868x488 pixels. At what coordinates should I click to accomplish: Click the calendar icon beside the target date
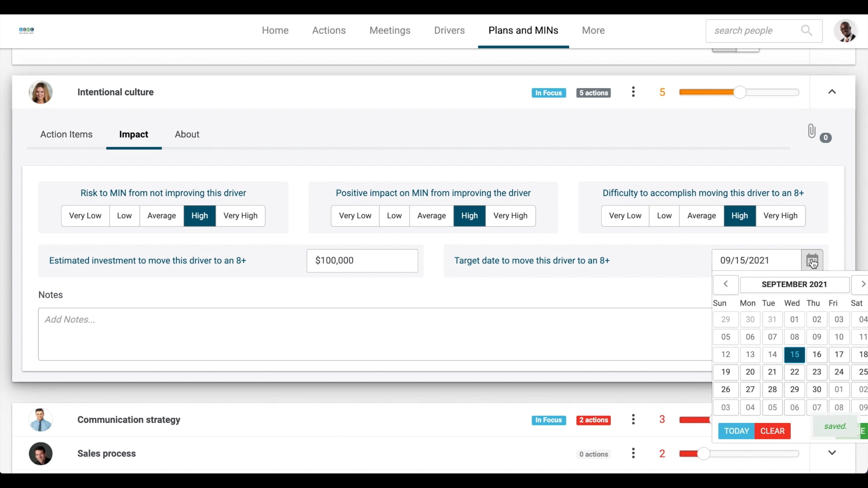812,260
